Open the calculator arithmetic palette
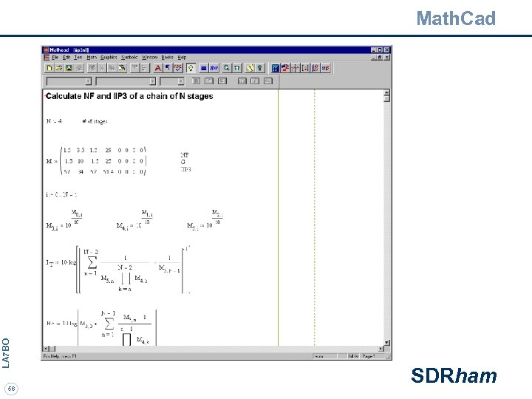 click(275, 68)
